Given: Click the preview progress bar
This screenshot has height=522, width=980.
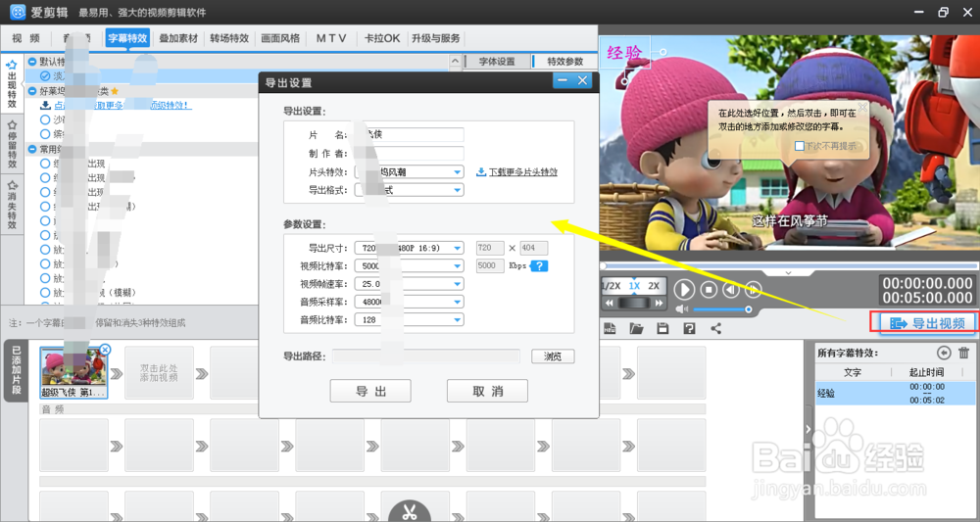Looking at the screenshot, I should [x=789, y=266].
